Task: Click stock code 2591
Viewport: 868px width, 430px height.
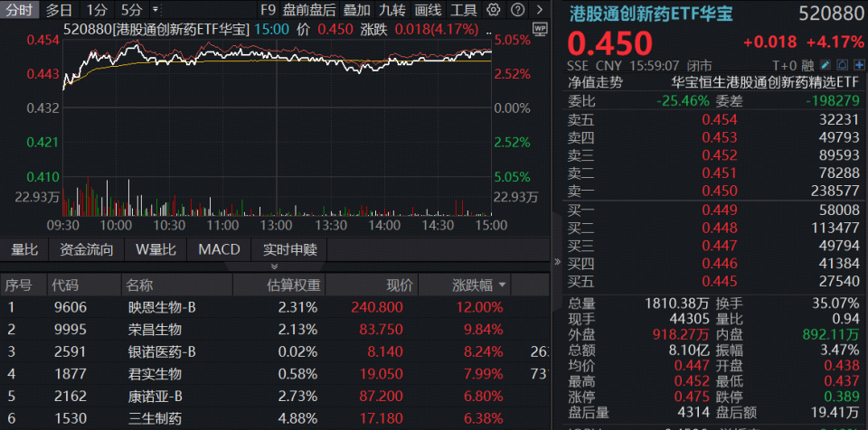Action: tap(71, 352)
